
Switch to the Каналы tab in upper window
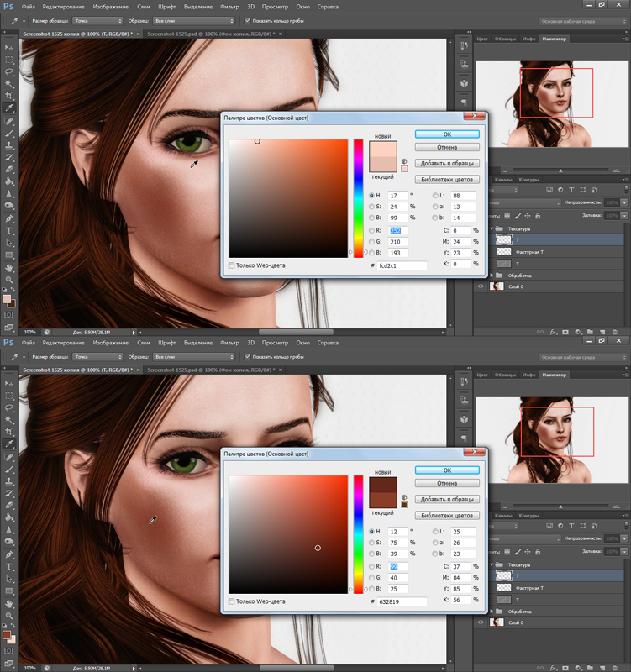(502, 180)
